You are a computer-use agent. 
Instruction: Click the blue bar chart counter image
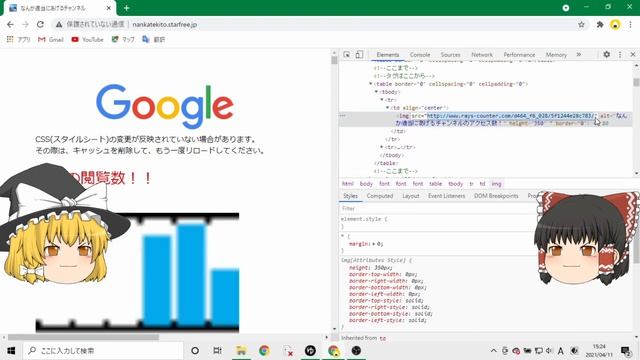click(x=137, y=272)
